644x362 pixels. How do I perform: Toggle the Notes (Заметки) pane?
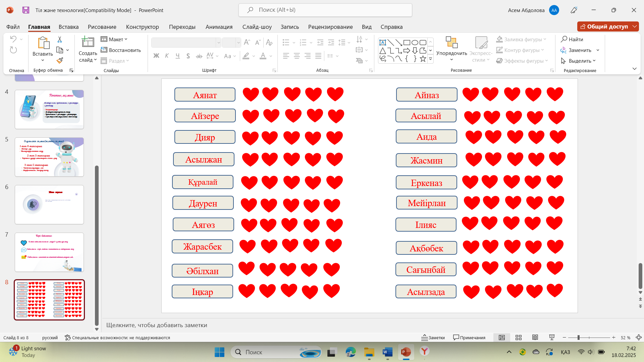(x=433, y=338)
